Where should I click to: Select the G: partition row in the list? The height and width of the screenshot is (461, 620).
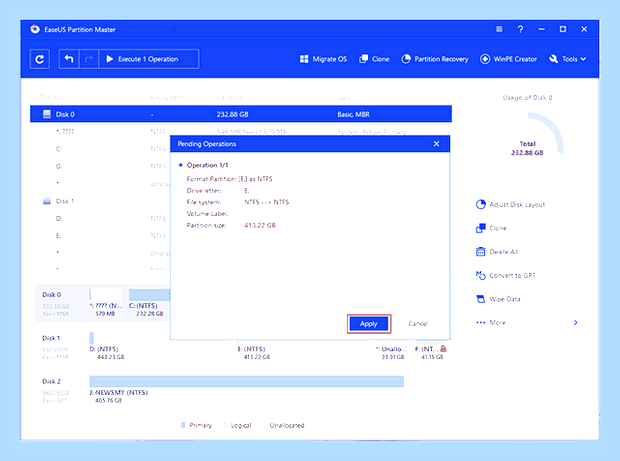click(x=100, y=166)
